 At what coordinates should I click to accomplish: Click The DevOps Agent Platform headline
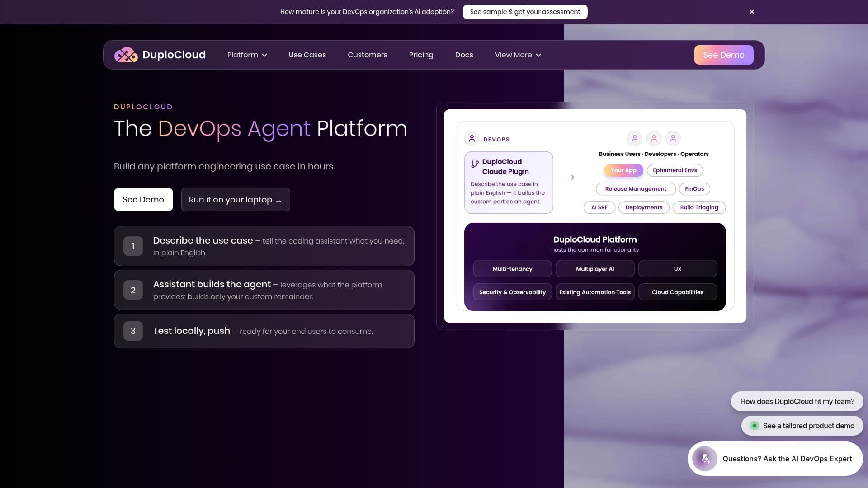(x=260, y=128)
